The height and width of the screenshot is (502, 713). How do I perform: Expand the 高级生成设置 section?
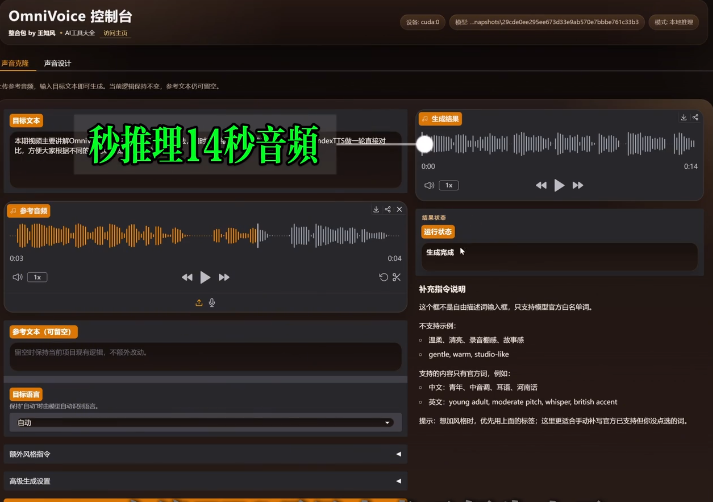(206, 481)
